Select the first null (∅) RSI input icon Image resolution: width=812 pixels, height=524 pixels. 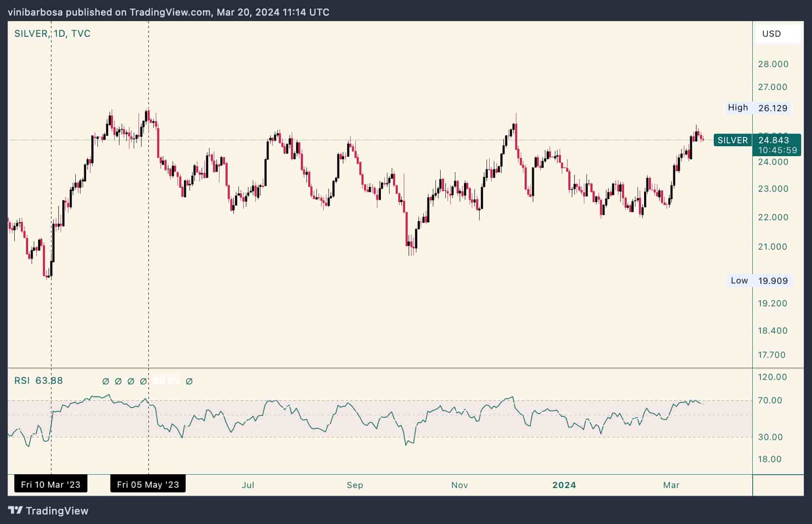[105, 381]
